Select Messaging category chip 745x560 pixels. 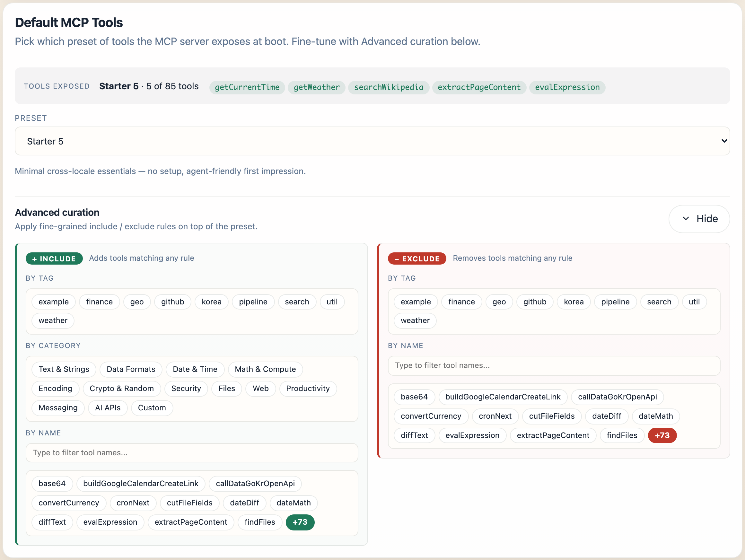tap(58, 408)
